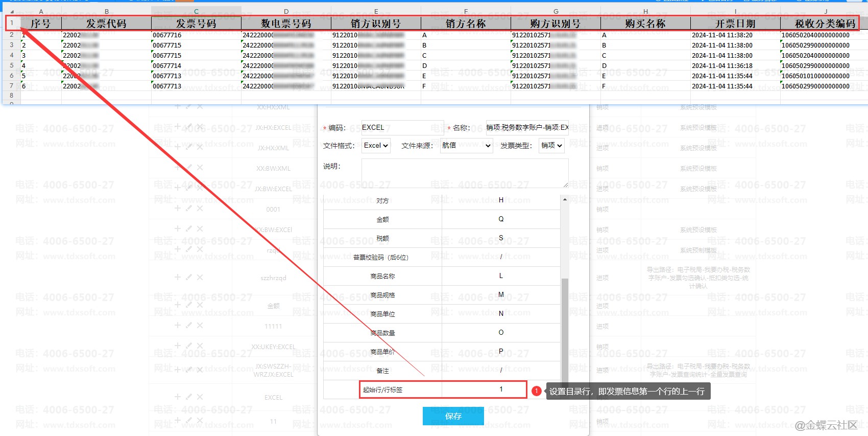The image size is (868, 436).
Task: Click the blue 保存 button
Action: click(453, 416)
